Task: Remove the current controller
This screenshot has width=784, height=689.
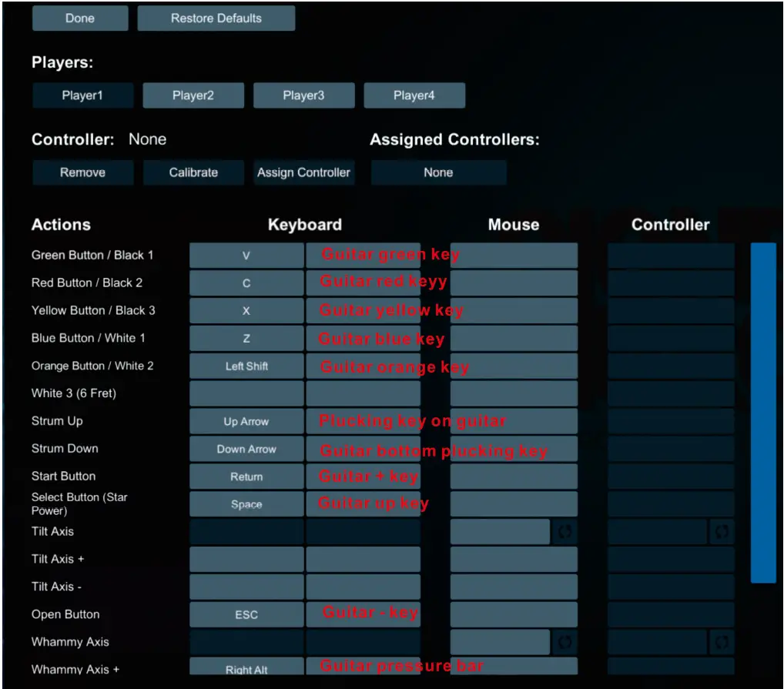Action: tap(83, 172)
